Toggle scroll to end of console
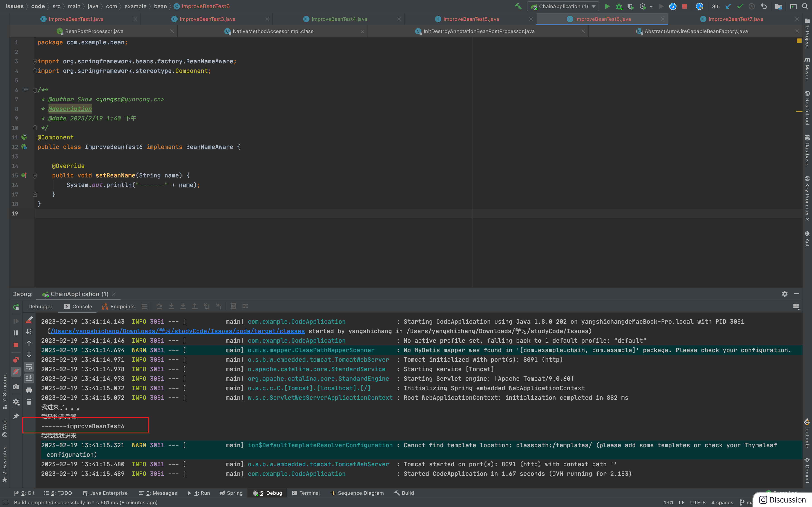 coord(29,378)
